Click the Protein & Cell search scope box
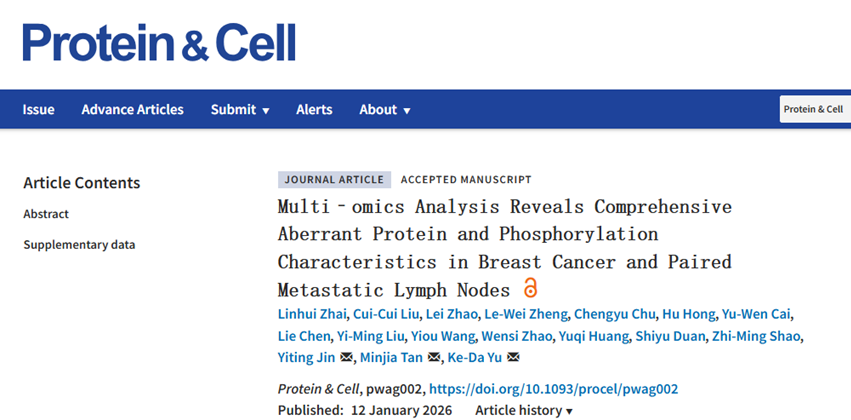 [814, 110]
